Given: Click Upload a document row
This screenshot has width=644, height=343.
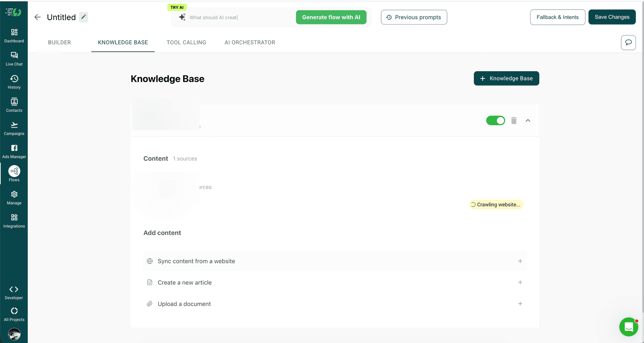Looking at the screenshot, I should coord(335,304).
